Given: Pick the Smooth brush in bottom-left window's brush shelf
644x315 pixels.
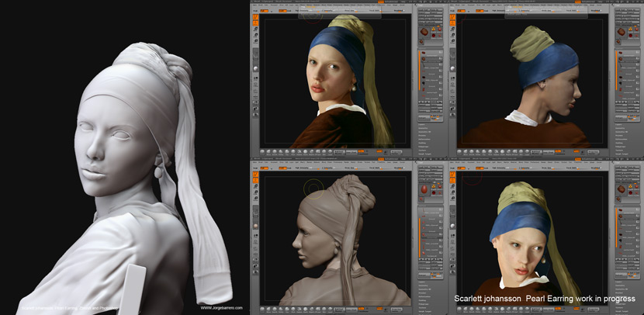Looking at the screenshot, I should (x=275, y=310).
